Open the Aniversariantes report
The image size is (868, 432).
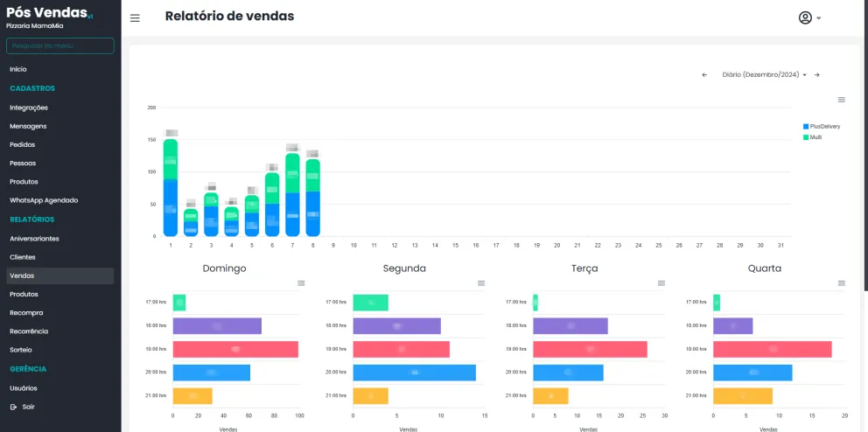click(x=34, y=239)
